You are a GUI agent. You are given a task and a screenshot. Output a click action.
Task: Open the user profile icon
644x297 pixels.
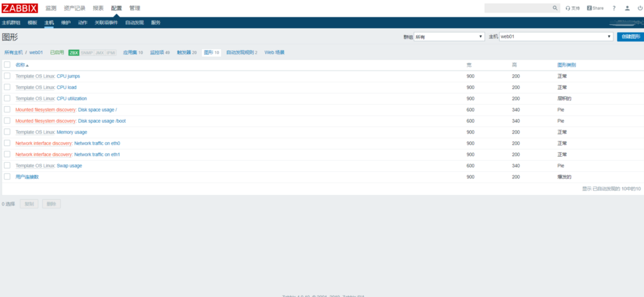628,8
